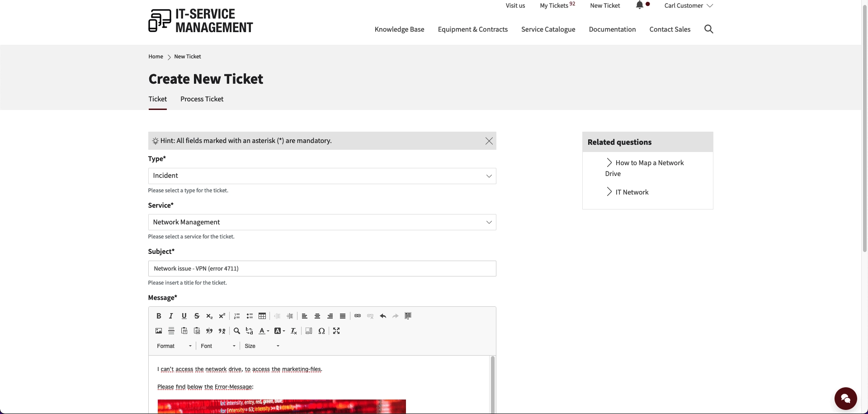Click the remove quote icon

click(222, 331)
